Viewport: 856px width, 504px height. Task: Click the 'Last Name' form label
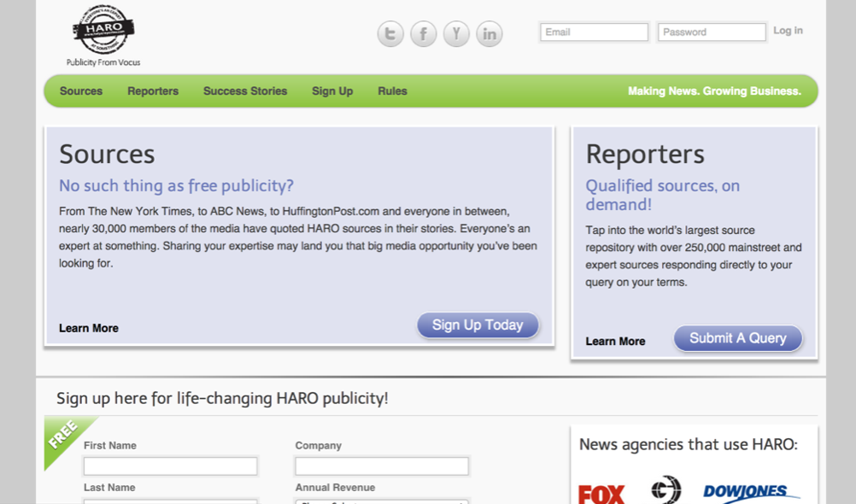[x=109, y=488]
